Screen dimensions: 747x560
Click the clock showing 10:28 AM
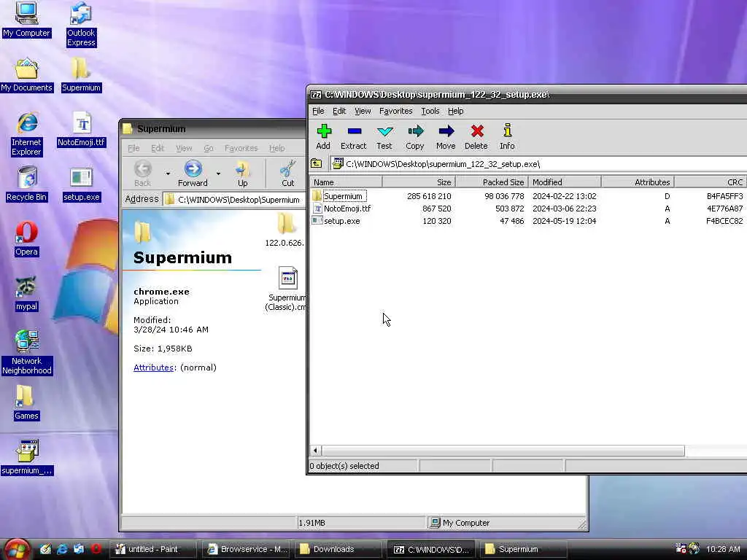(x=723, y=549)
